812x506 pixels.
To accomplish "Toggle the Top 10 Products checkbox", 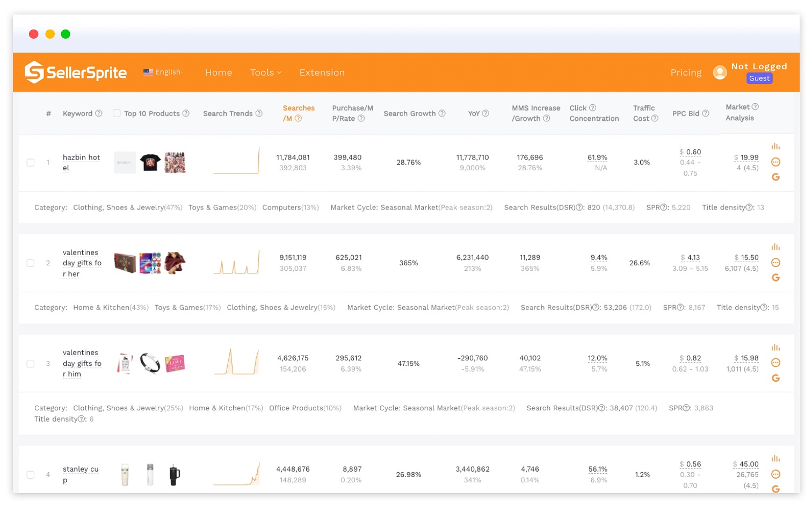I will coord(117,113).
